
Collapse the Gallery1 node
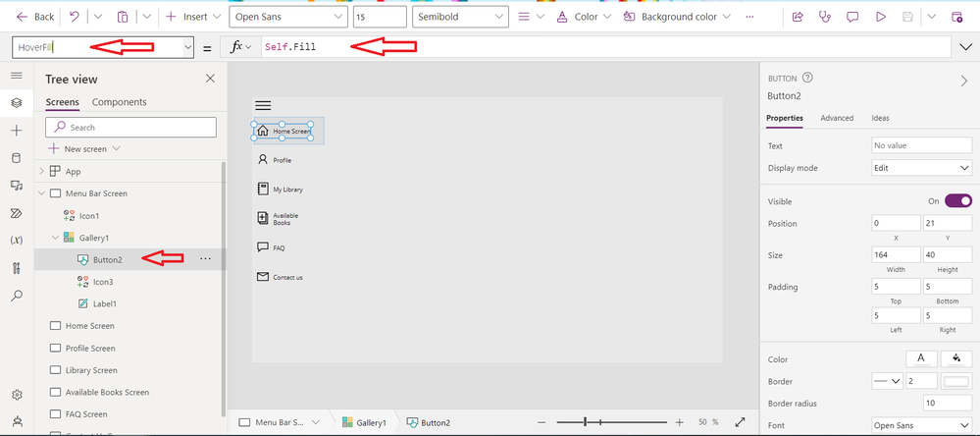point(56,238)
